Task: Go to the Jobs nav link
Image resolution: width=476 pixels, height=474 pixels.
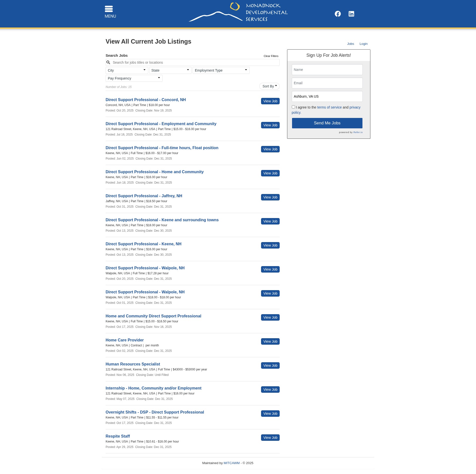Action: click(351, 44)
